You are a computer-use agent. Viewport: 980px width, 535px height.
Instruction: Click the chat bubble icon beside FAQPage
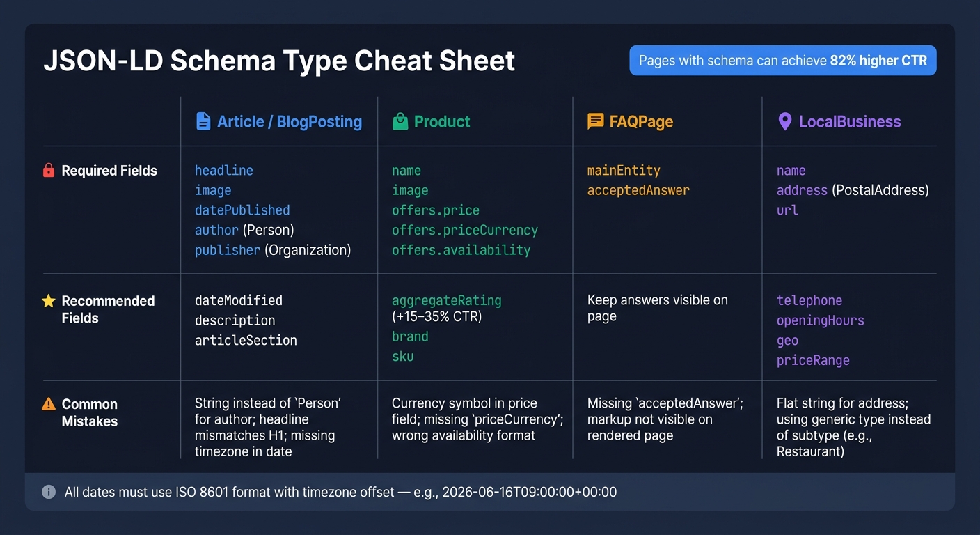[x=595, y=121]
